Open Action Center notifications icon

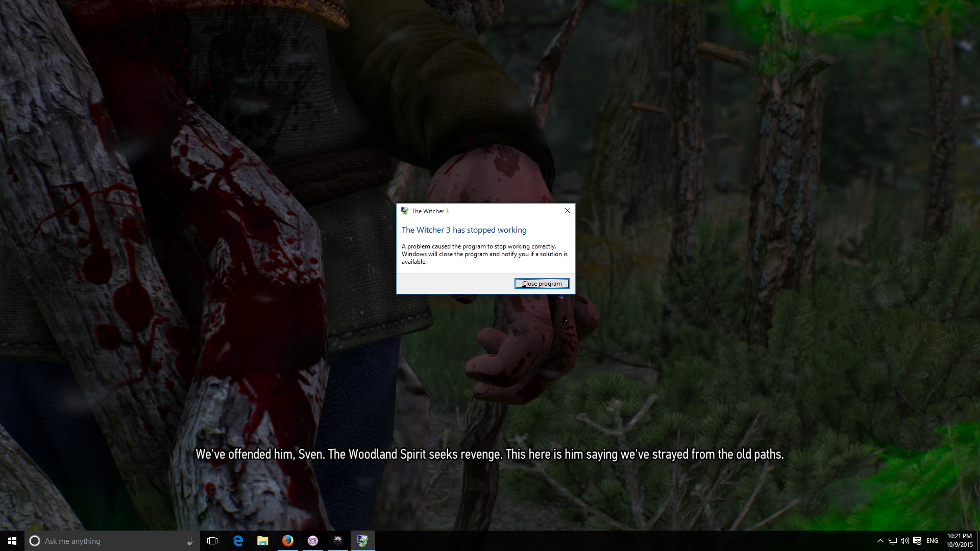(x=917, y=541)
